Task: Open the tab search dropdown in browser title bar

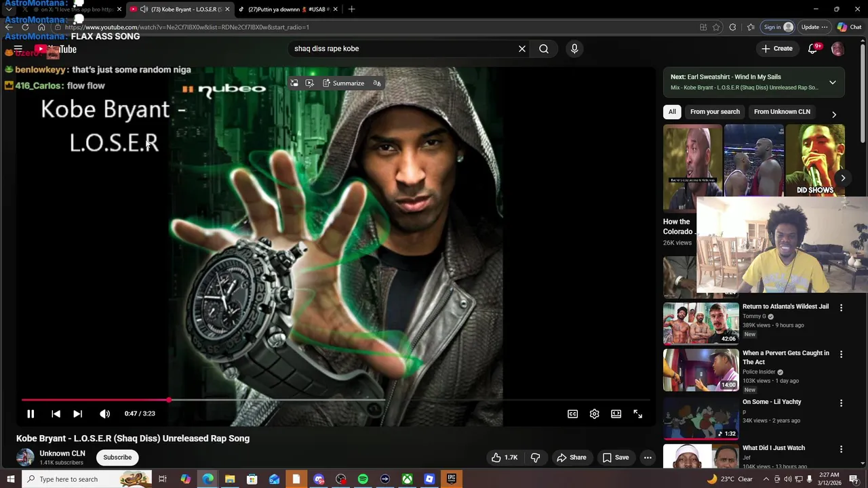Action: pos(9,9)
